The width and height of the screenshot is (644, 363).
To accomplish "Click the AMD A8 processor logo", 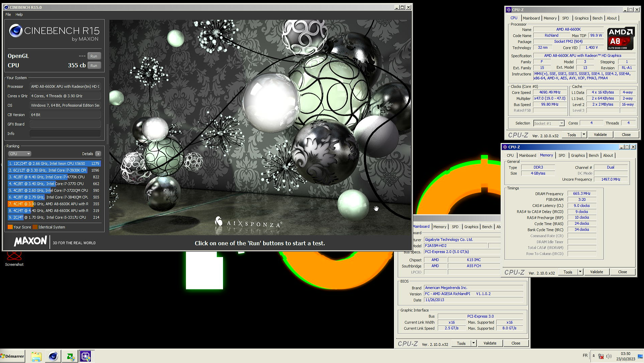I will pos(621,38).
